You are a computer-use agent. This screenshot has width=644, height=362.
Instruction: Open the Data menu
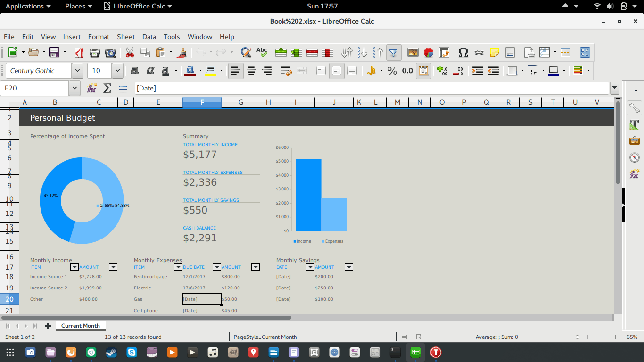tap(149, 37)
